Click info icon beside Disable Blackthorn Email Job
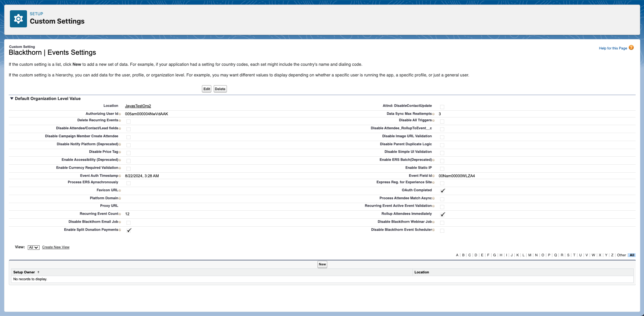644x316 pixels. tap(120, 222)
